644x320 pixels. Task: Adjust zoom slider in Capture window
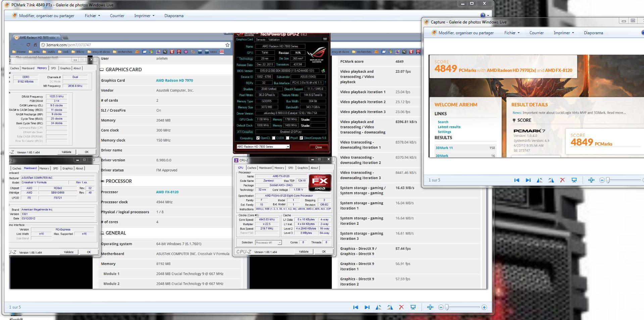[608, 180]
